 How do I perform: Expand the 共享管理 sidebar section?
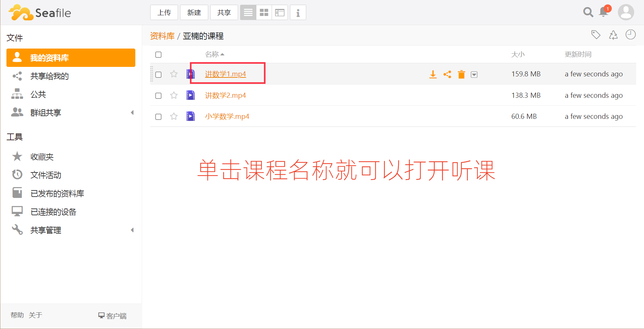click(x=132, y=230)
